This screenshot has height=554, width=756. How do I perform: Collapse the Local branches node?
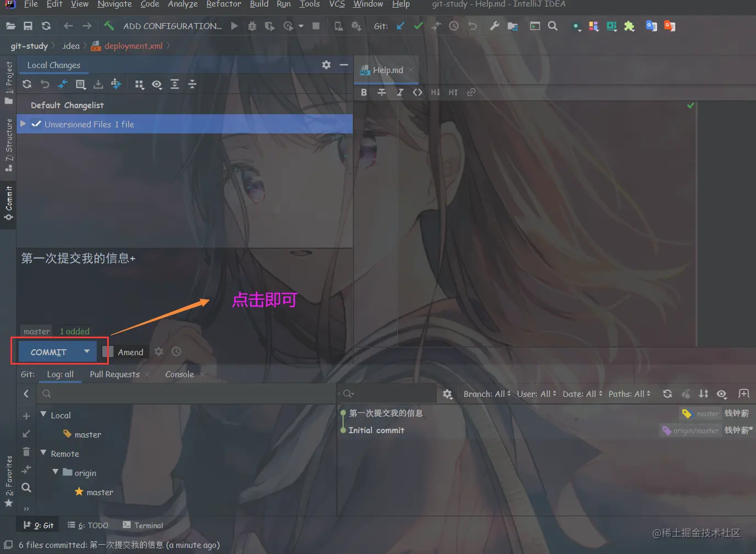tap(43, 415)
